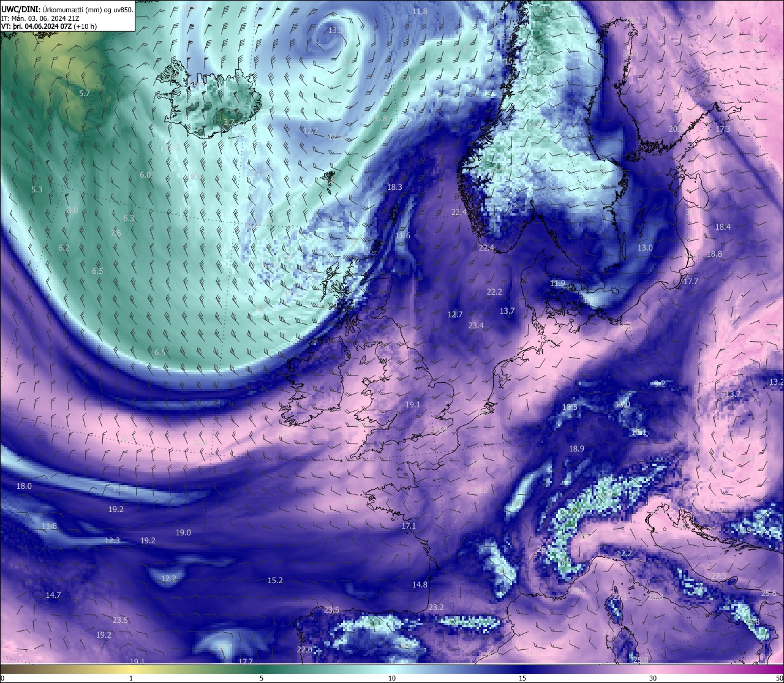The image size is (784, 683).
Task: Click the 14.7 value label
Action: click(53, 595)
